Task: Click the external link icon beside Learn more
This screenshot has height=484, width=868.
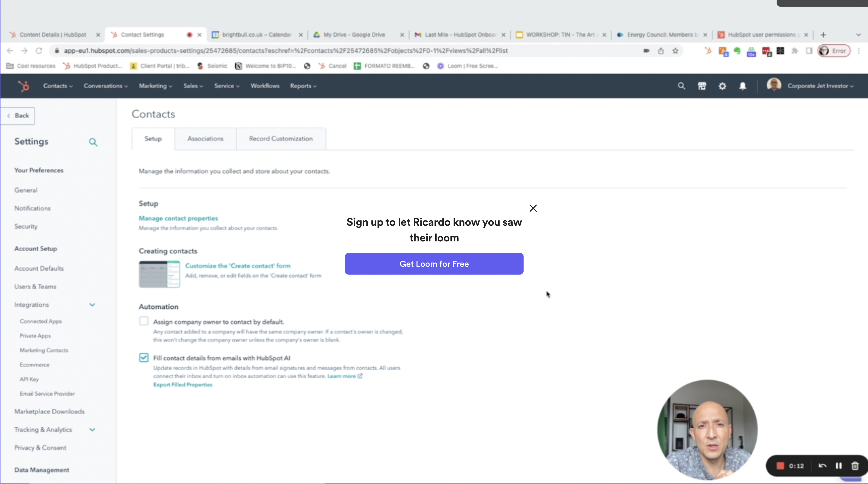Action: (x=360, y=376)
